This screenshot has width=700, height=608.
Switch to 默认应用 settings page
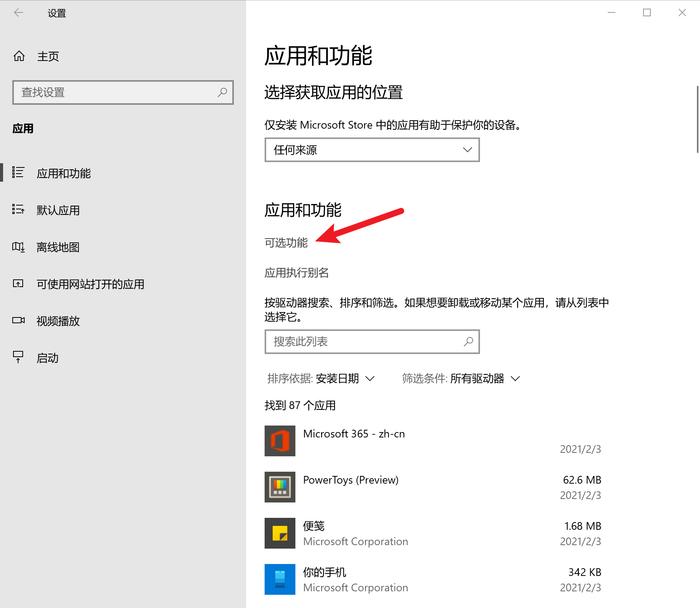pyautogui.click(x=58, y=210)
